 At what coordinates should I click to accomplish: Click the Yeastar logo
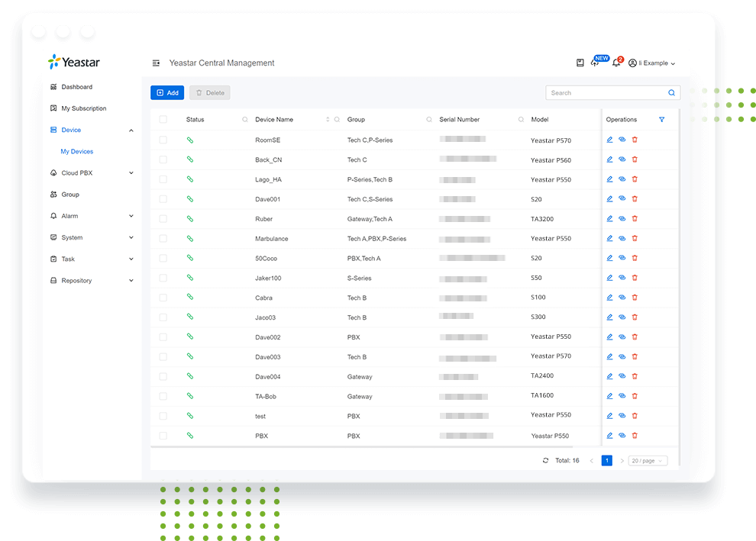click(74, 62)
